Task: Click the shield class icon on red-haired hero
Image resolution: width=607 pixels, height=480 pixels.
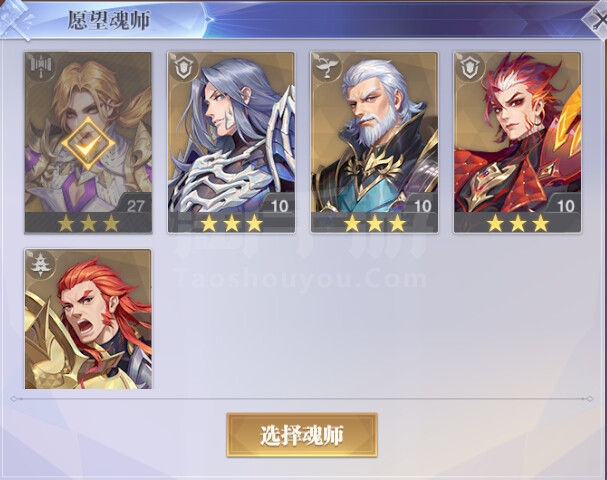Action: tap(470, 68)
